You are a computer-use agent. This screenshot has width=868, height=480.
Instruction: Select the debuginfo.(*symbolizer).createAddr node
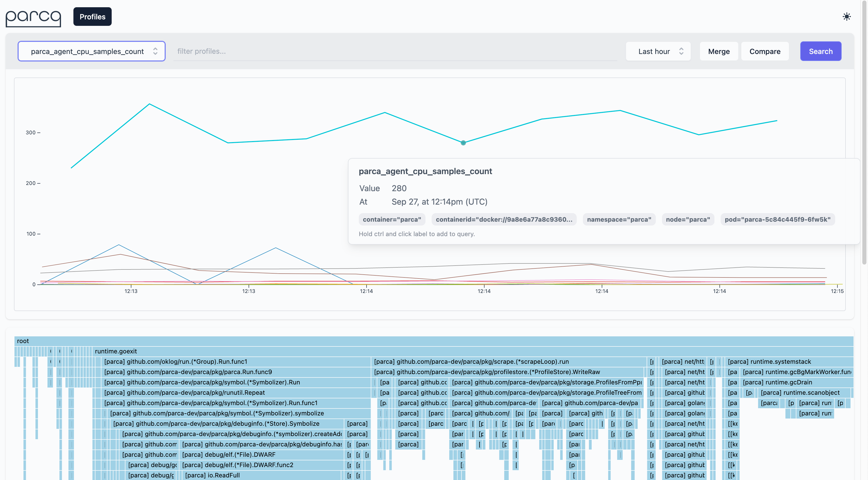pyautogui.click(x=231, y=434)
